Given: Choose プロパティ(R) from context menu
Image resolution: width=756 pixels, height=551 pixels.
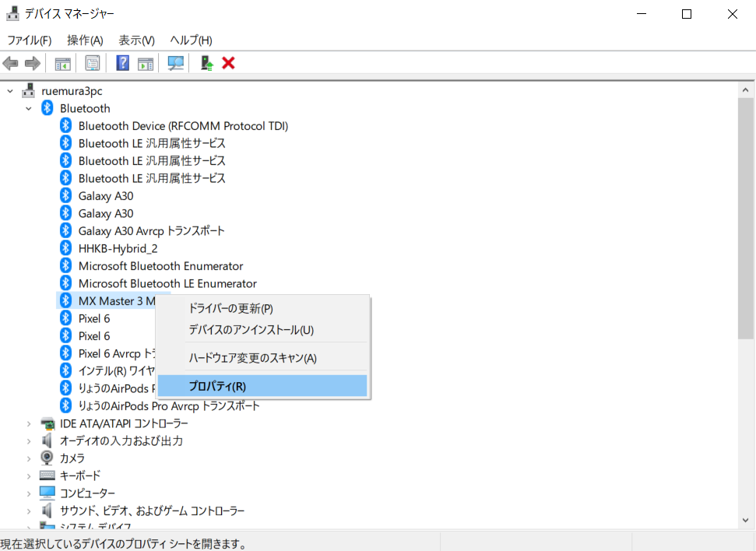Looking at the screenshot, I should coord(262,386).
